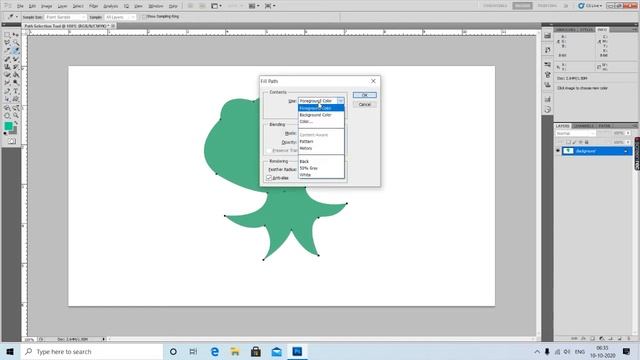640x360 pixels.
Task: Open the layer Opacity slider arrow
Action: tap(628, 133)
